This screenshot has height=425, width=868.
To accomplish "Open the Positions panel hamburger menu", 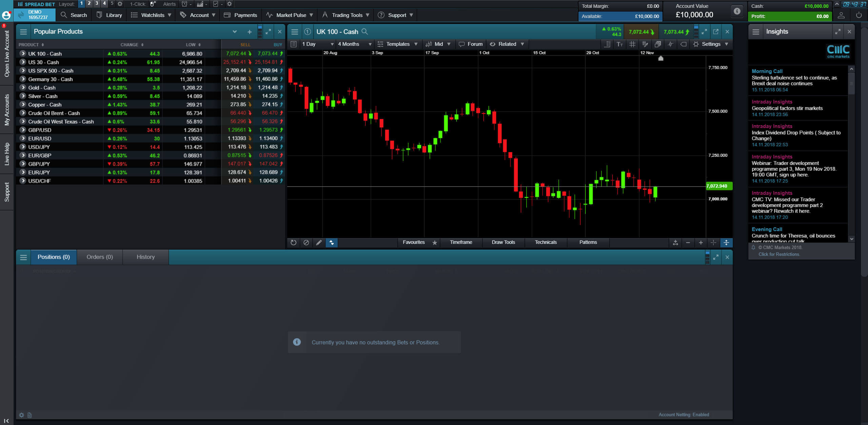I will point(23,257).
